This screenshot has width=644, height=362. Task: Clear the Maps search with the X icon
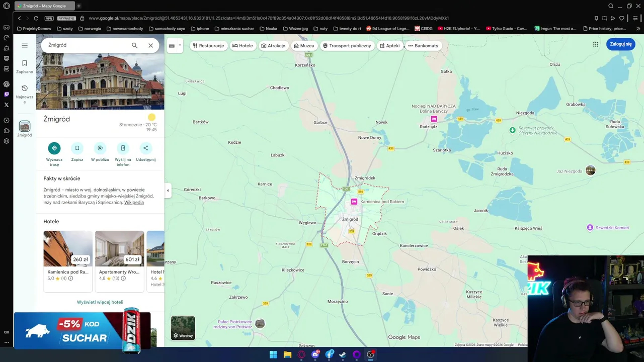click(x=150, y=45)
